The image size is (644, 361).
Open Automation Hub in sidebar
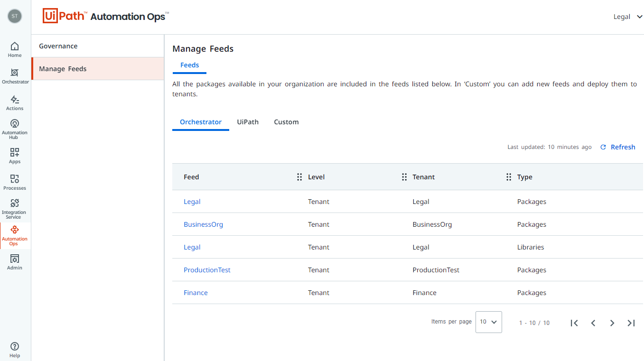click(15, 129)
